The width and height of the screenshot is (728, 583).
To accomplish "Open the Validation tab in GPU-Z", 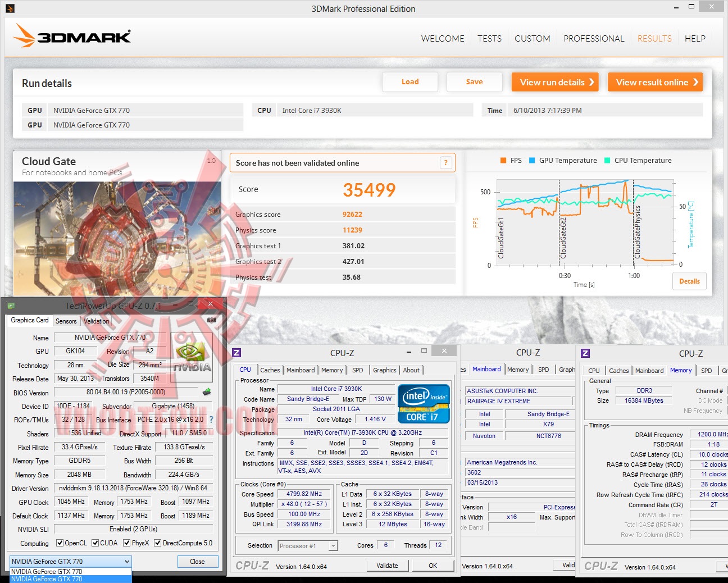I will coord(97,321).
